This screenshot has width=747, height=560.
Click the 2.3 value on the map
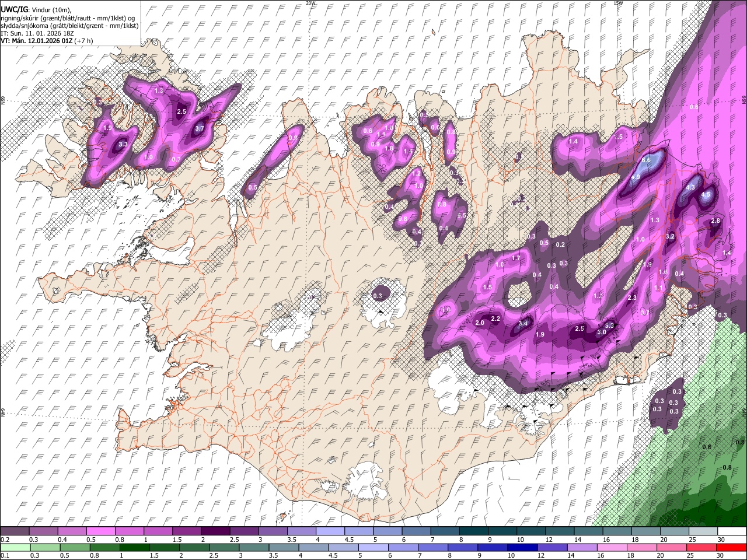click(632, 298)
